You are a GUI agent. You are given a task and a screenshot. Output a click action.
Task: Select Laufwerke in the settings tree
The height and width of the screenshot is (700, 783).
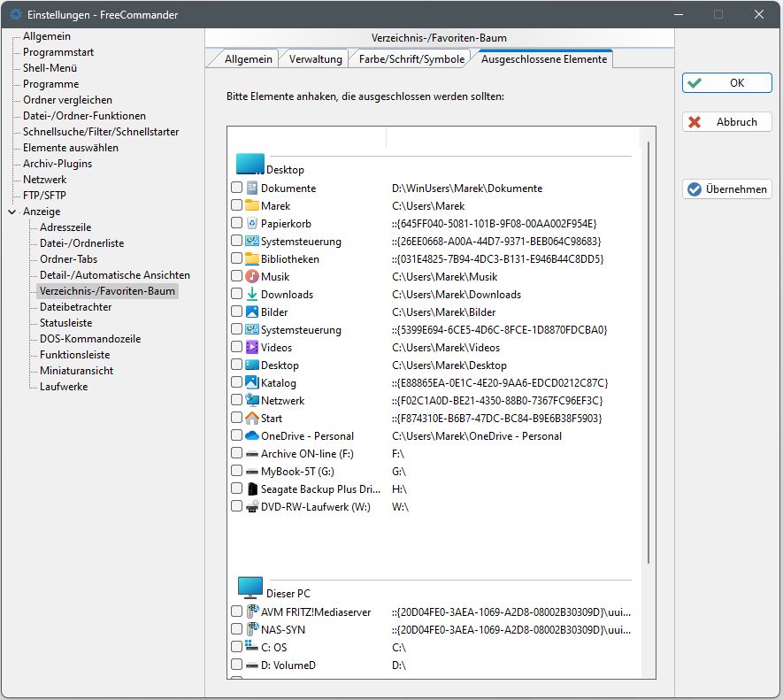pos(64,387)
